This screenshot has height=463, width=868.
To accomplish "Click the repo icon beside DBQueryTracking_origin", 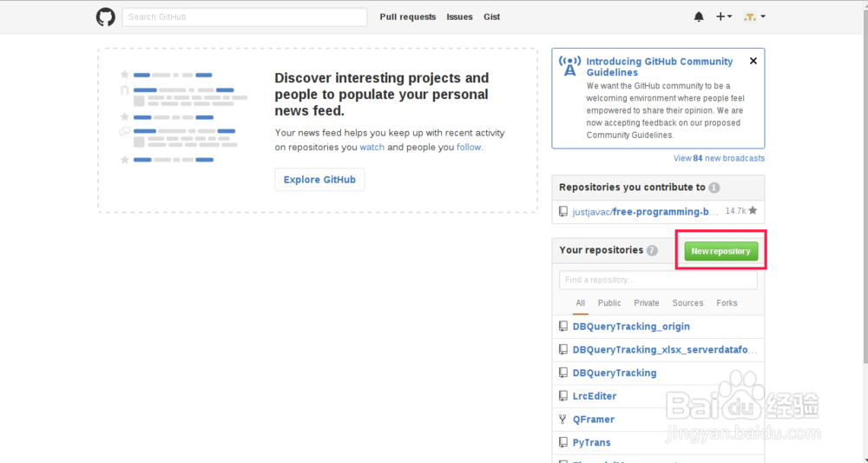I will (x=563, y=327).
